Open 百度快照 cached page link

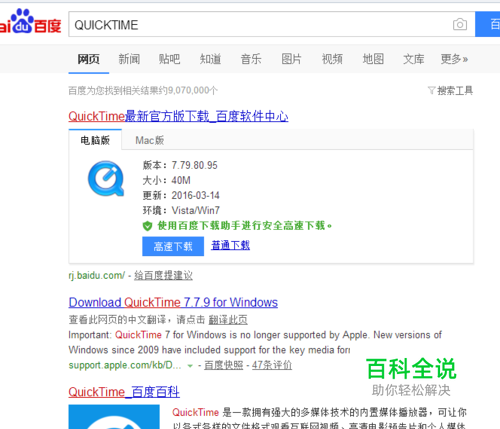224,365
